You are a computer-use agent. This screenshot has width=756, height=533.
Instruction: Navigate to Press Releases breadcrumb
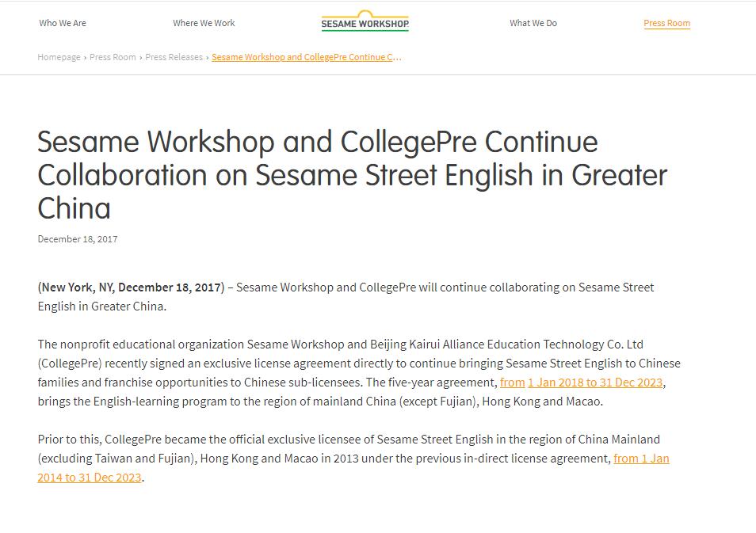point(174,57)
